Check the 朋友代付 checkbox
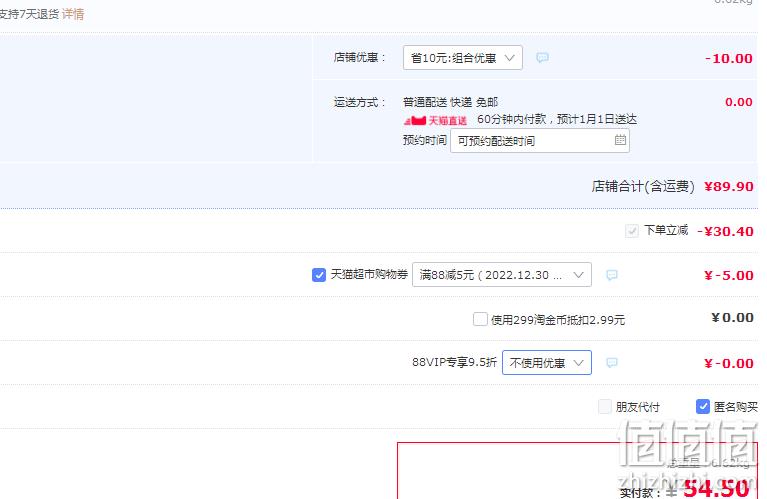 pyautogui.click(x=605, y=407)
